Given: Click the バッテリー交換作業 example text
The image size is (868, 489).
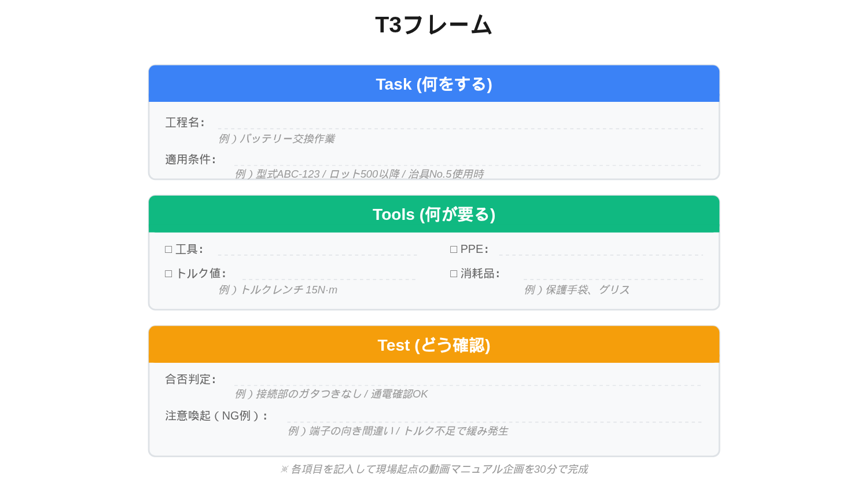Looking at the screenshot, I should pos(277,139).
